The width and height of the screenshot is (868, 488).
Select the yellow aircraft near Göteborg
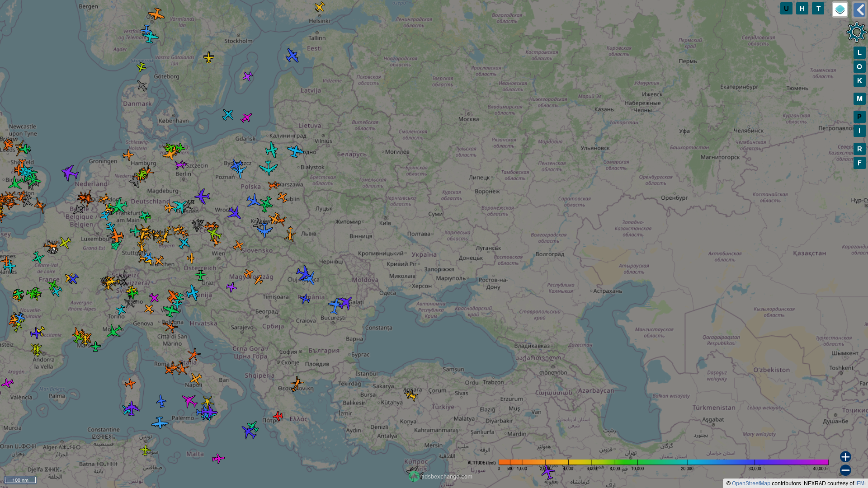142,67
